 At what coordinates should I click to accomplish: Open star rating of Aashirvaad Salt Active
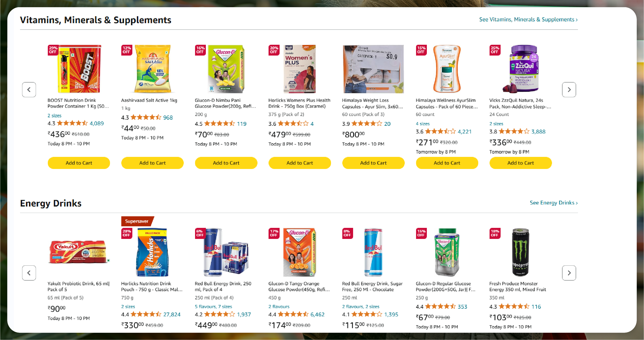(x=146, y=118)
